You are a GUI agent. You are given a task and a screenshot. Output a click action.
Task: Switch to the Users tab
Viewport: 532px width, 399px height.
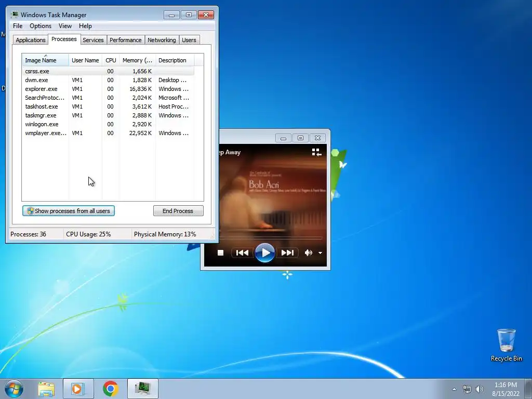(x=189, y=40)
